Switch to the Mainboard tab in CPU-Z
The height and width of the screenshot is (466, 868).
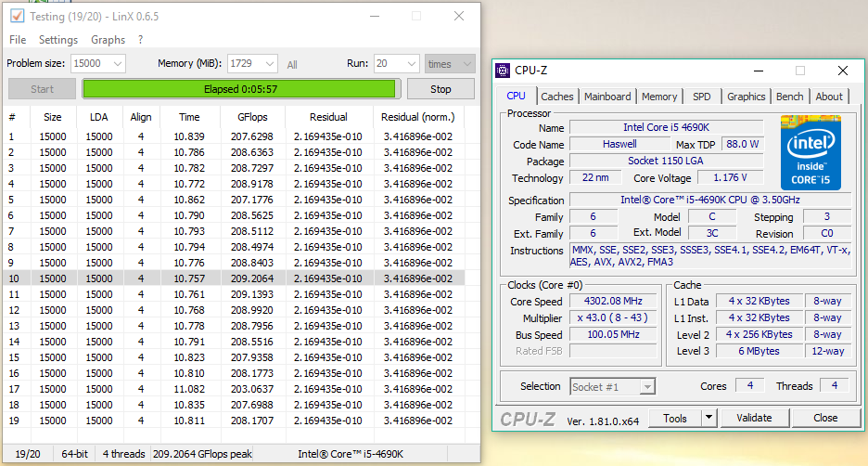coord(607,97)
